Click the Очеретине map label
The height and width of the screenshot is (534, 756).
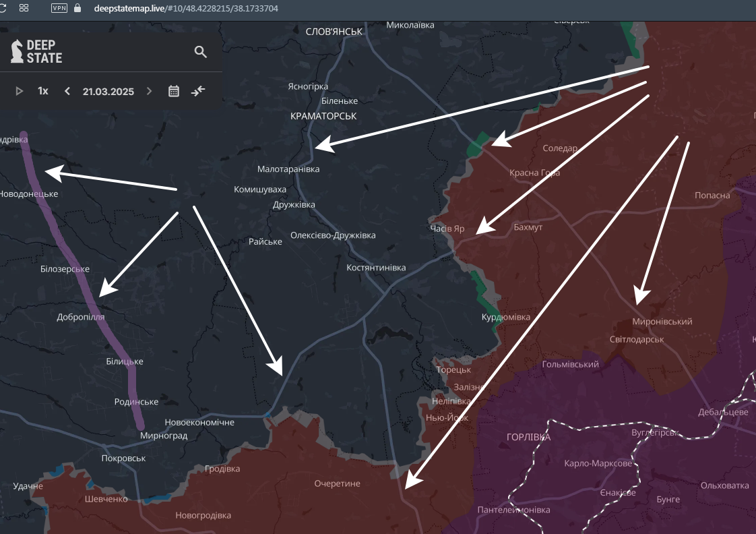coord(337,484)
